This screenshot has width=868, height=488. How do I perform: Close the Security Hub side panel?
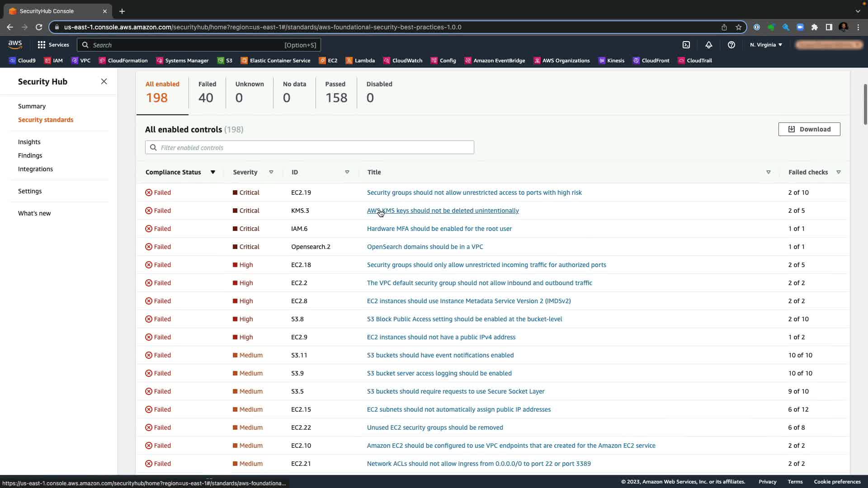[x=104, y=81]
